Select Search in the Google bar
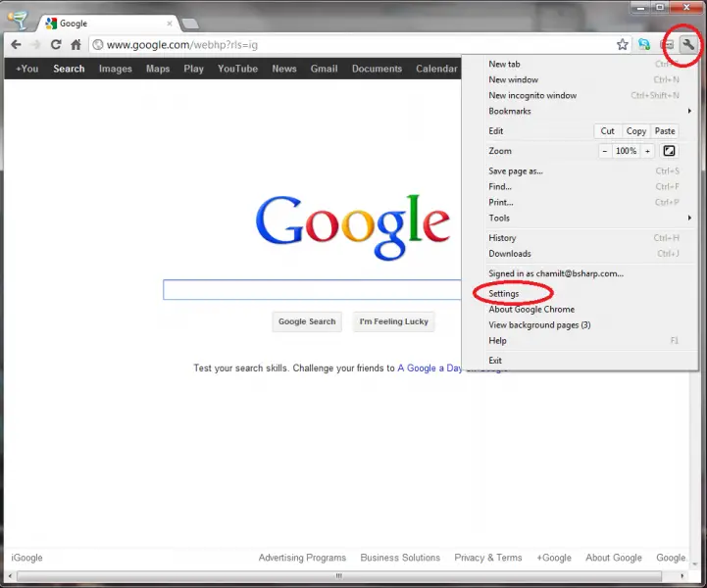Screen dimensions: 707x588 (x=69, y=69)
